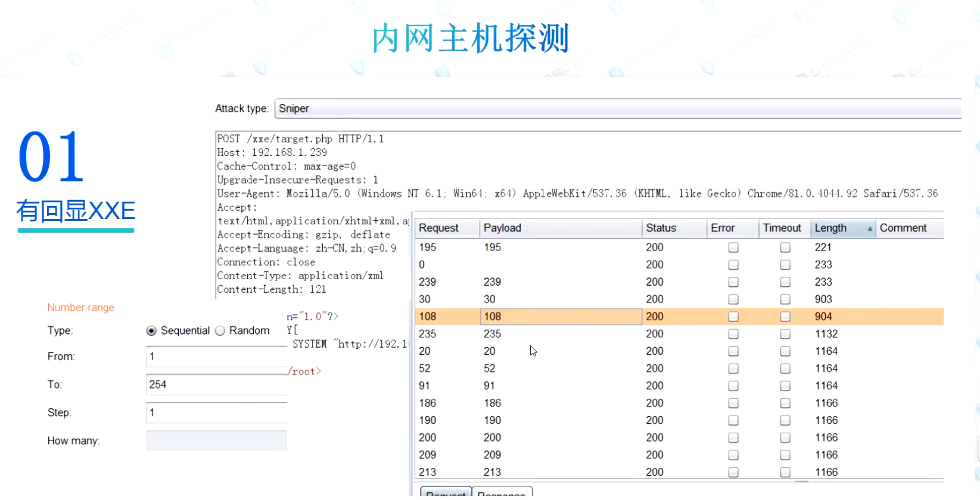Toggle the Error checkbox for request 200
The height and width of the screenshot is (500, 980).
(x=733, y=437)
